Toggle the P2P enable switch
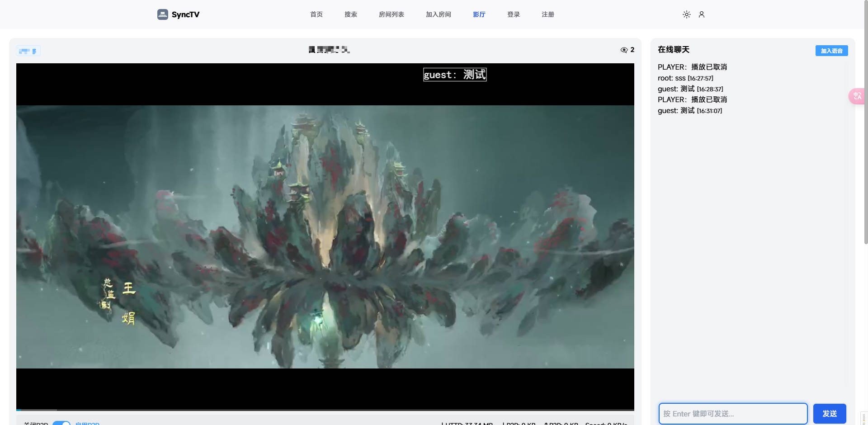The width and height of the screenshot is (868, 425). [61, 423]
